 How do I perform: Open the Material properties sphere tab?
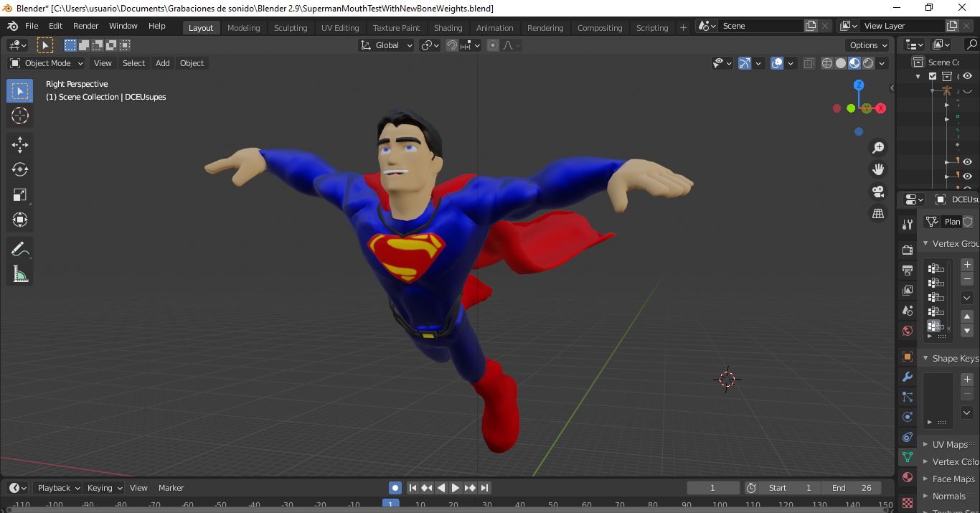click(908, 477)
